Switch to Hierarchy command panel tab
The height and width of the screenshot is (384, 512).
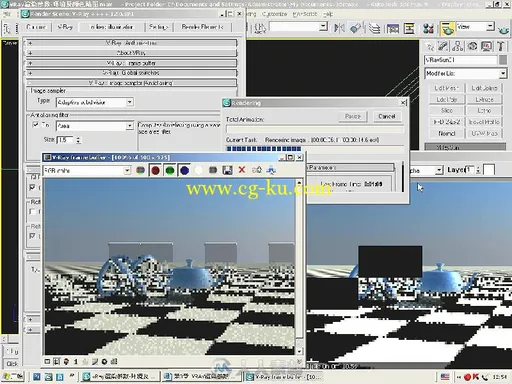coord(457,46)
